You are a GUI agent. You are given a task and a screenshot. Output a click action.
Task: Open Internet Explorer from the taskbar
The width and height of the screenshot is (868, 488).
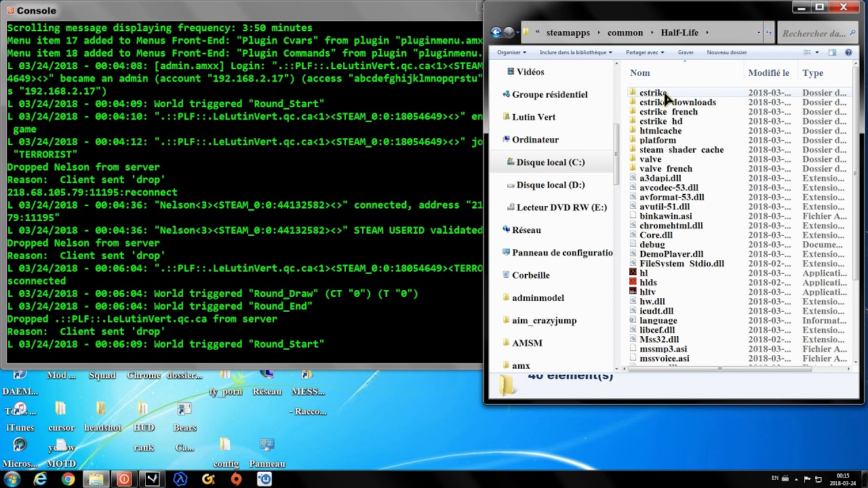(x=41, y=479)
